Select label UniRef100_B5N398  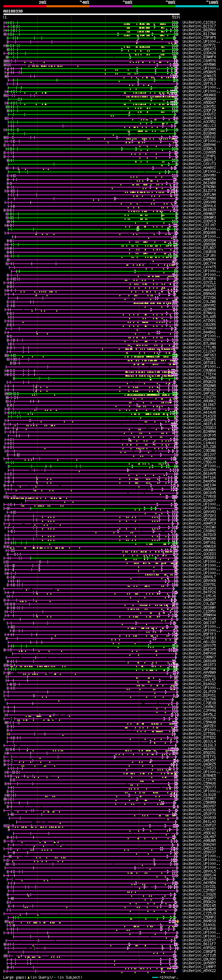click(x=199, y=539)
